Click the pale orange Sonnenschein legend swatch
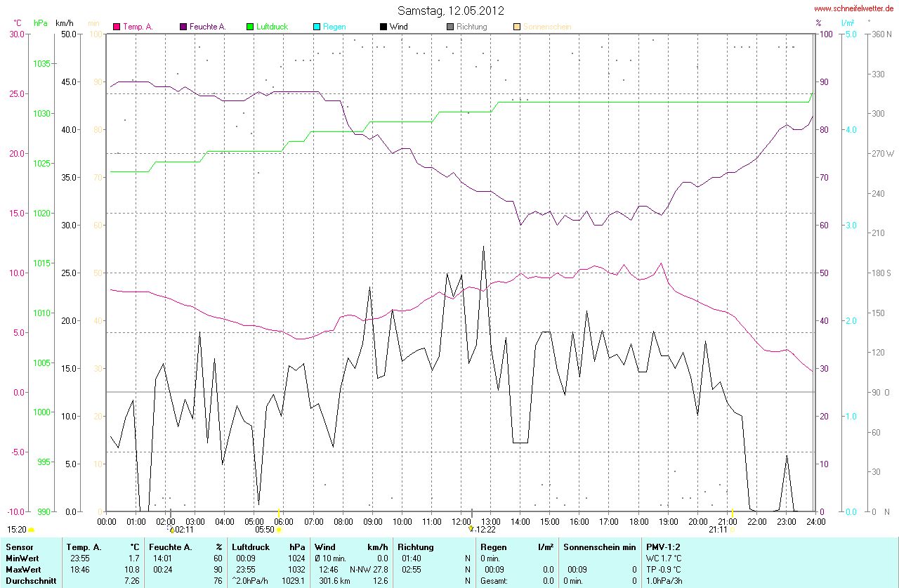 517,27
